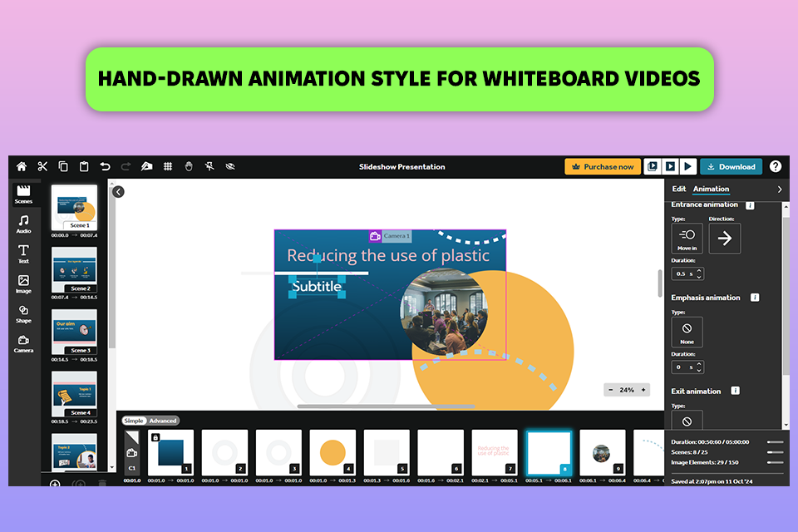Zoom in the canvas with the plus button
This screenshot has height=532, width=798.
[x=643, y=390]
